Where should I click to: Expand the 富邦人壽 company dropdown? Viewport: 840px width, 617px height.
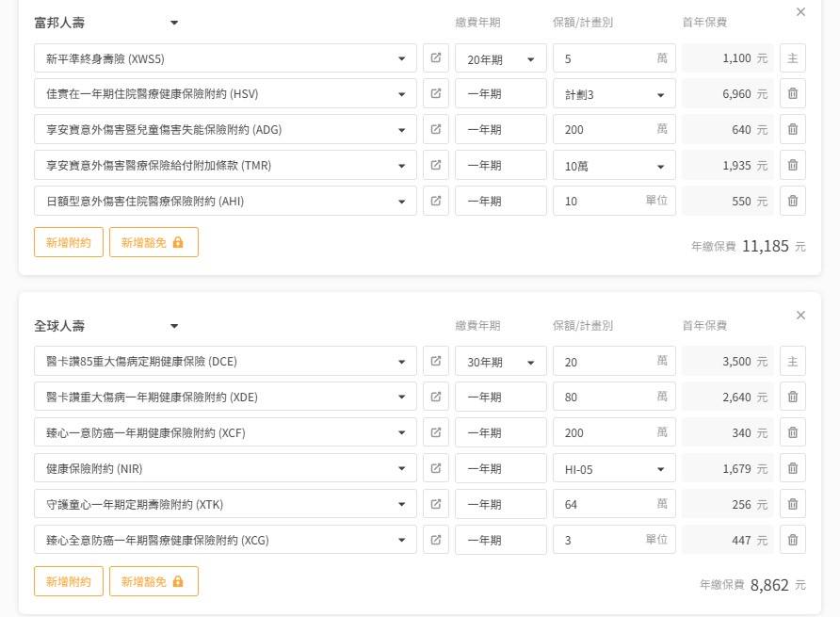pyautogui.click(x=173, y=23)
